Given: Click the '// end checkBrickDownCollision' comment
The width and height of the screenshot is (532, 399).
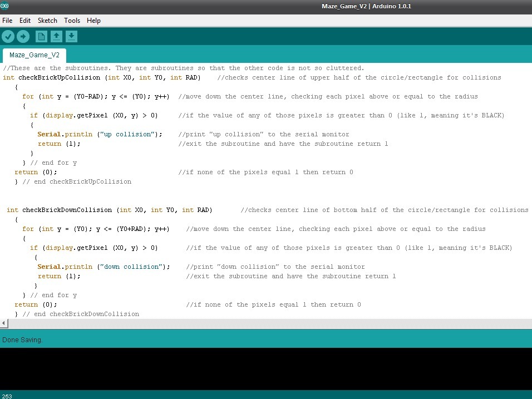Looking at the screenshot, I should 81,314.
